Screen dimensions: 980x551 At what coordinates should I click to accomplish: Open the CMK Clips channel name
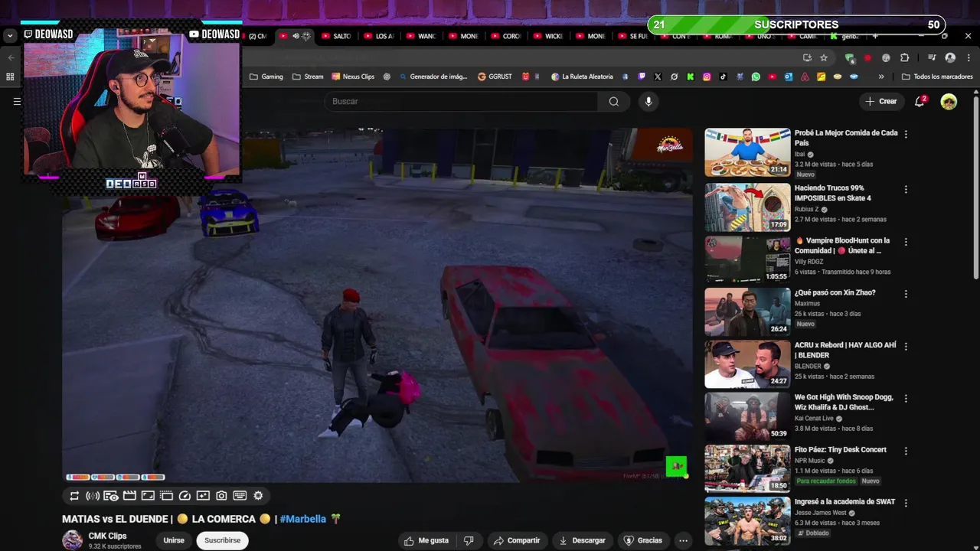click(x=107, y=536)
